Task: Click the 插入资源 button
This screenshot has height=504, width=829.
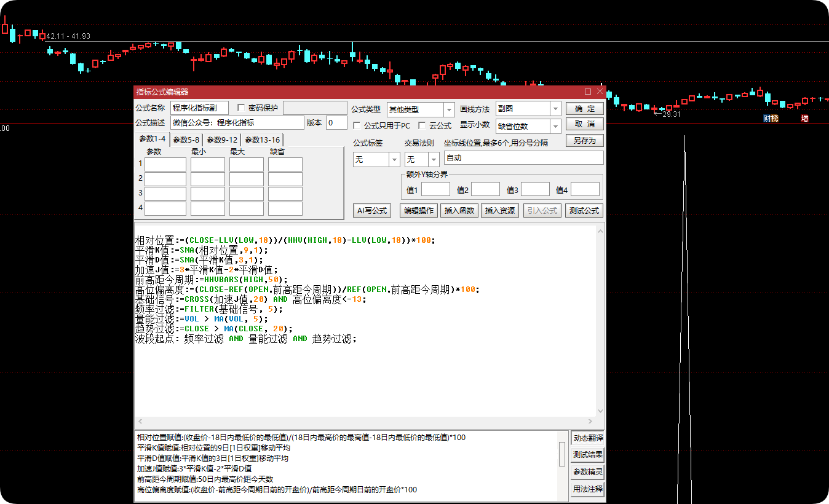Action: coord(500,210)
